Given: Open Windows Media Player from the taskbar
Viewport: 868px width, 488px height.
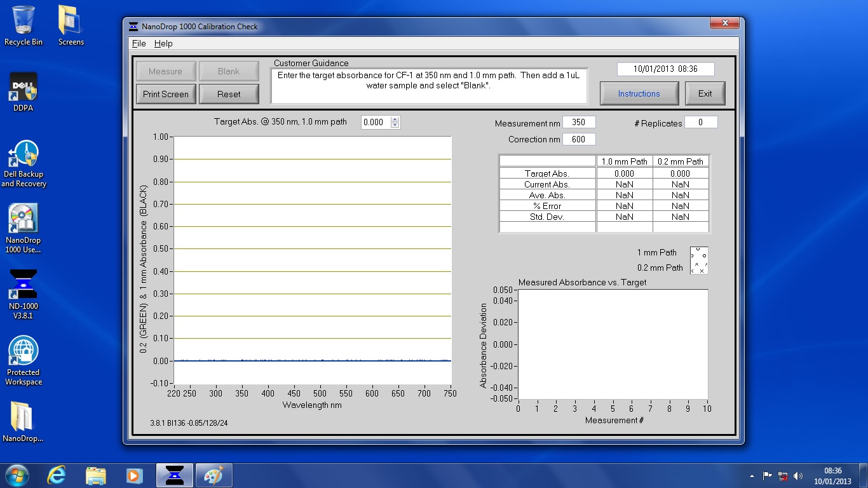Looking at the screenshot, I should pos(133,475).
